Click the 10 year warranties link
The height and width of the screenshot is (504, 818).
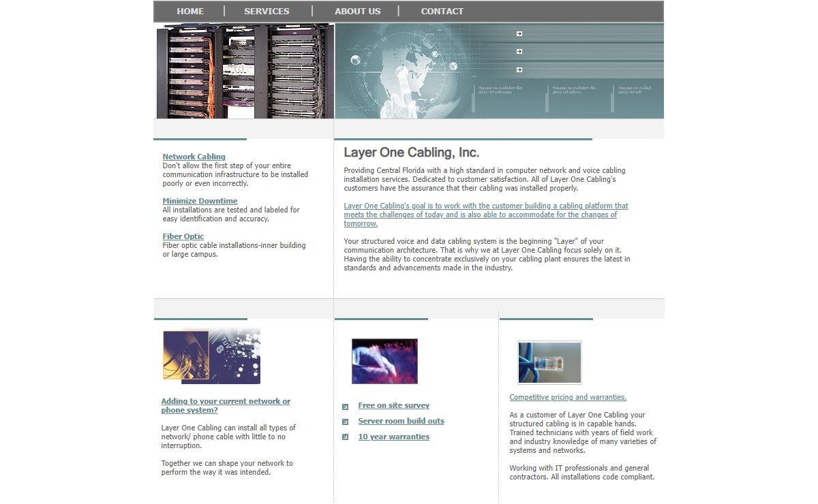tap(393, 437)
